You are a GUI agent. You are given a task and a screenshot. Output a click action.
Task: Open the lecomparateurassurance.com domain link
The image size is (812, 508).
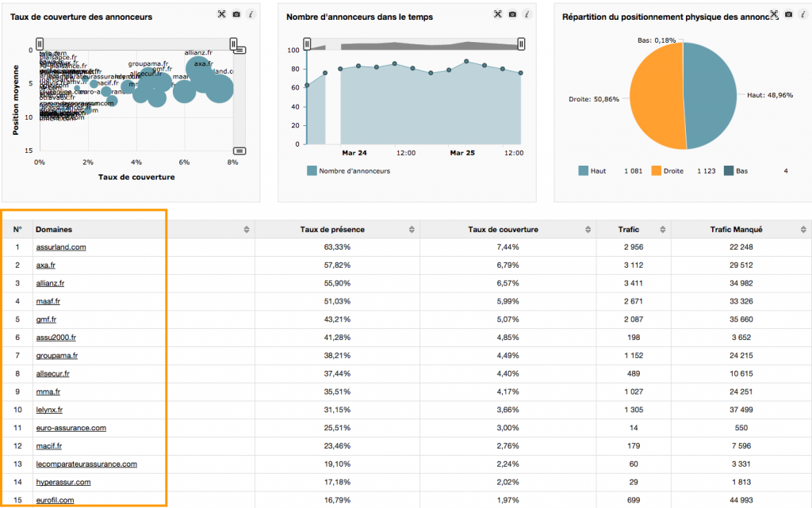[x=86, y=464]
